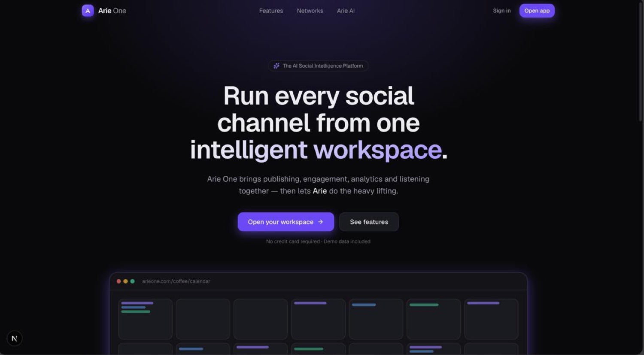
Task: Click the purple word workspace in headline
Action: click(x=377, y=150)
